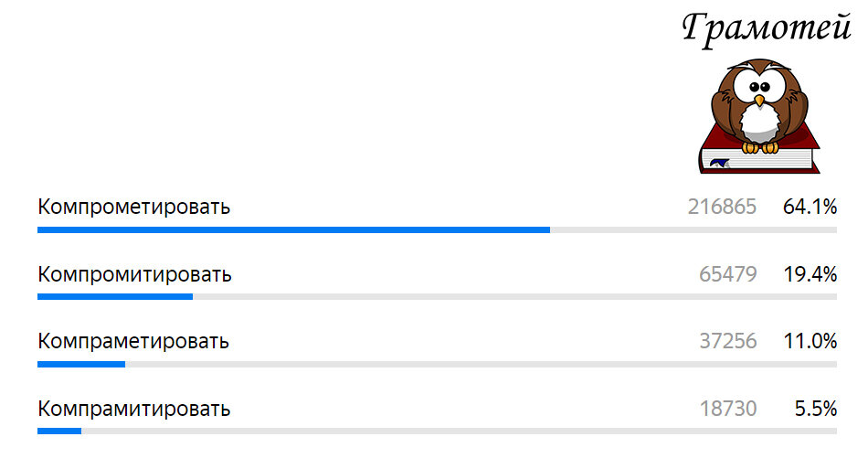
Task: Select the Компрометировать answer option
Action: 134,207
